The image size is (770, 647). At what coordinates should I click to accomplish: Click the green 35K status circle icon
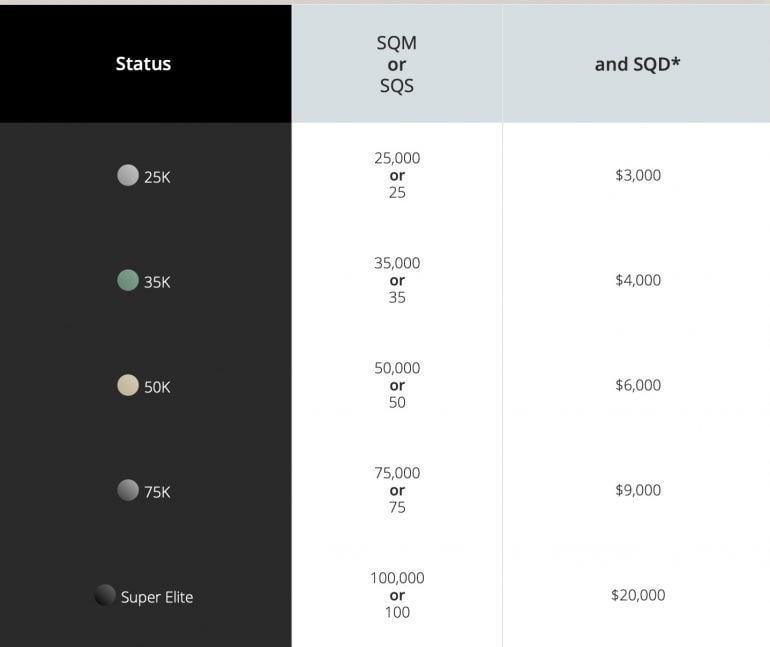coord(127,281)
